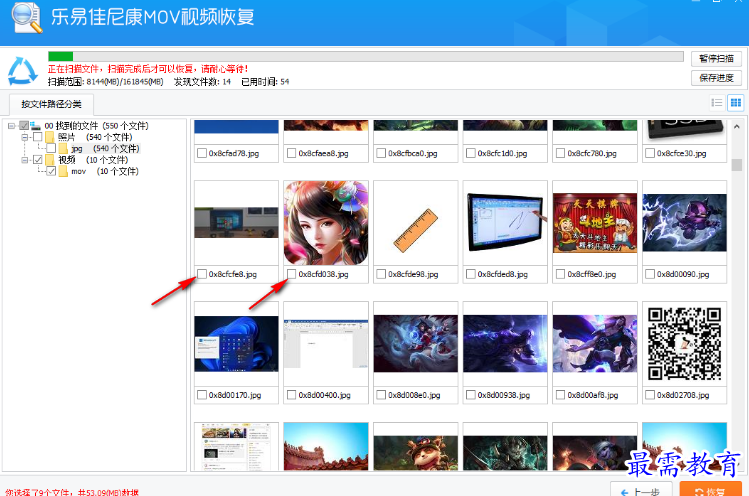The image size is (749, 496).
Task: Select tree row 找到的文件 (550 个文件)
Action: (x=96, y=126)
